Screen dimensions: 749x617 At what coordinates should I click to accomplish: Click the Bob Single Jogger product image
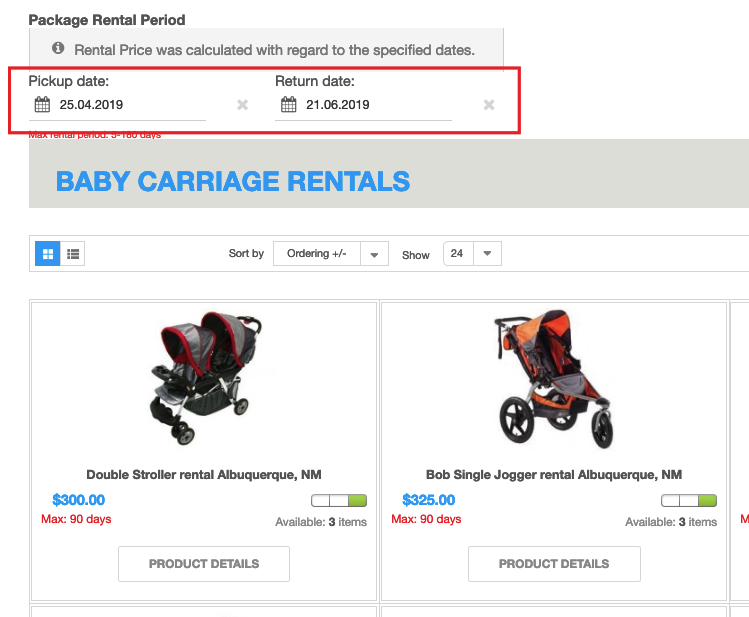pos(554,378)
